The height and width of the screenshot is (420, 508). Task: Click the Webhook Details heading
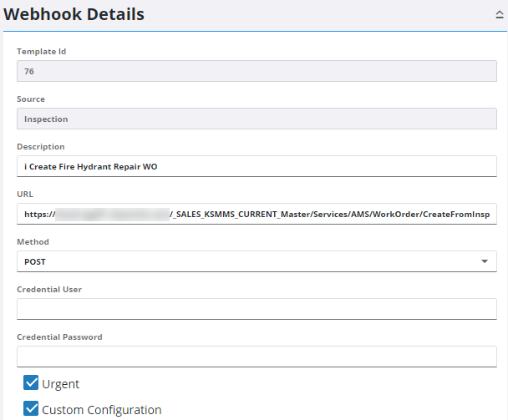point(74,14)
